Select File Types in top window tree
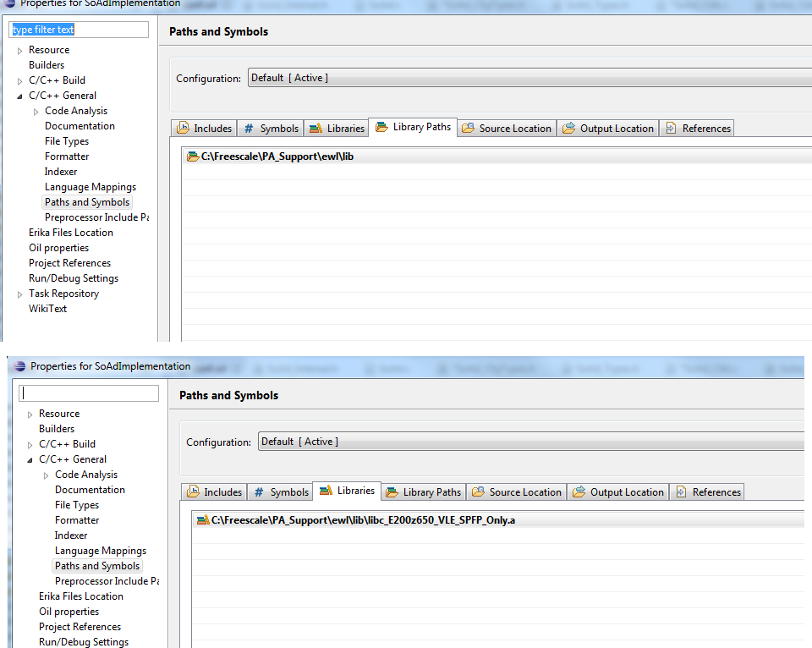The width and height of the screenshot is (812, 648). pyautogui.click(x=67, y=141)
